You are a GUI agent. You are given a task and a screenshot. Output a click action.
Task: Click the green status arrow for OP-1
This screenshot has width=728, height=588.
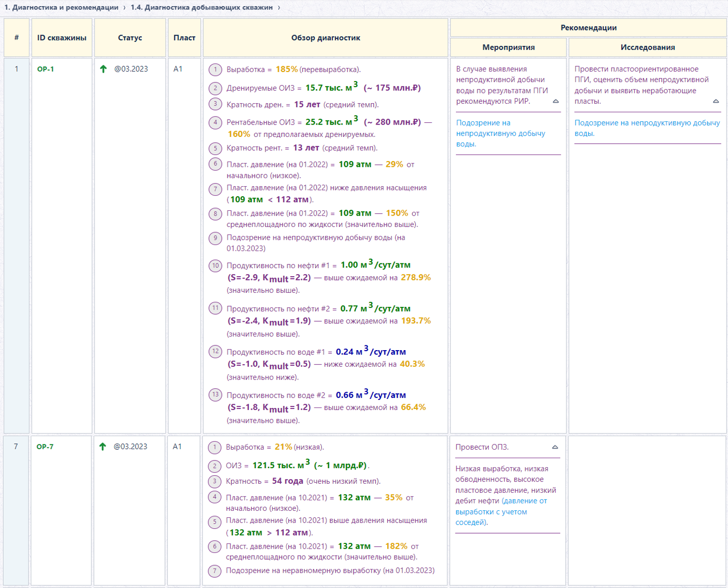tap(103, 69)
